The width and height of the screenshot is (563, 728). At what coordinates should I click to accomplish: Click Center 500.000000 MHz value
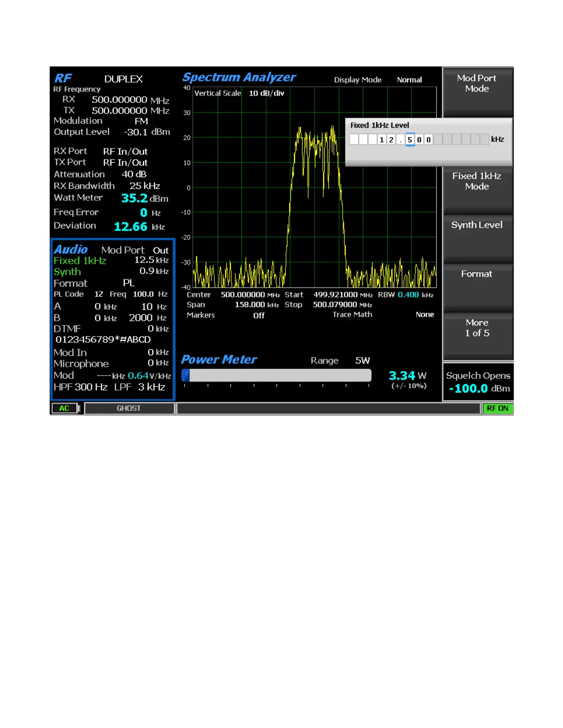tap(250, 295)
